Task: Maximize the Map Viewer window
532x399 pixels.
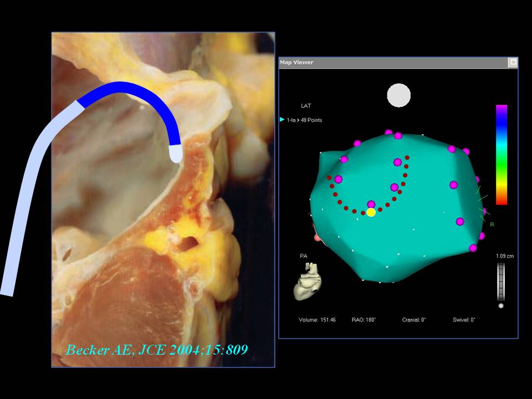Action: pyautogui.click(x=513, y=63)
